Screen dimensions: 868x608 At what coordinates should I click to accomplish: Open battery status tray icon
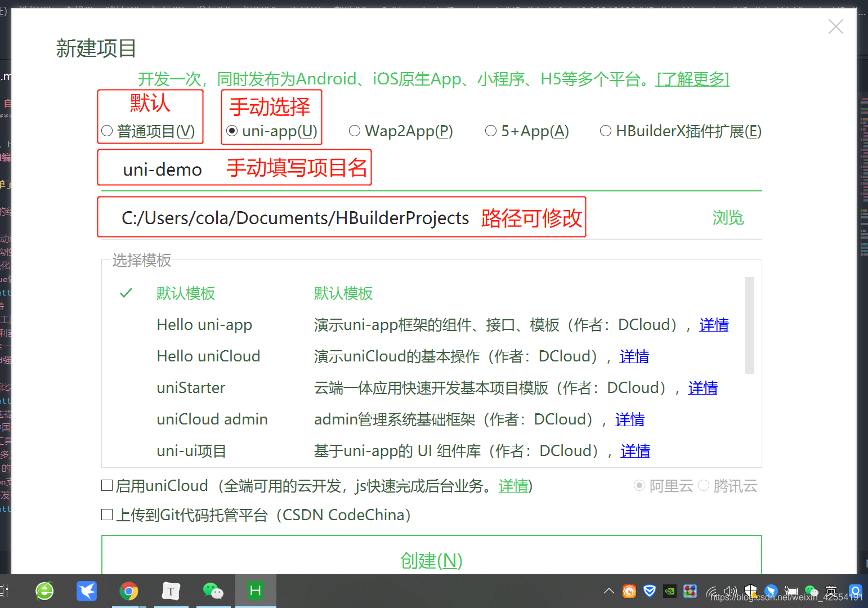(791, 591)
